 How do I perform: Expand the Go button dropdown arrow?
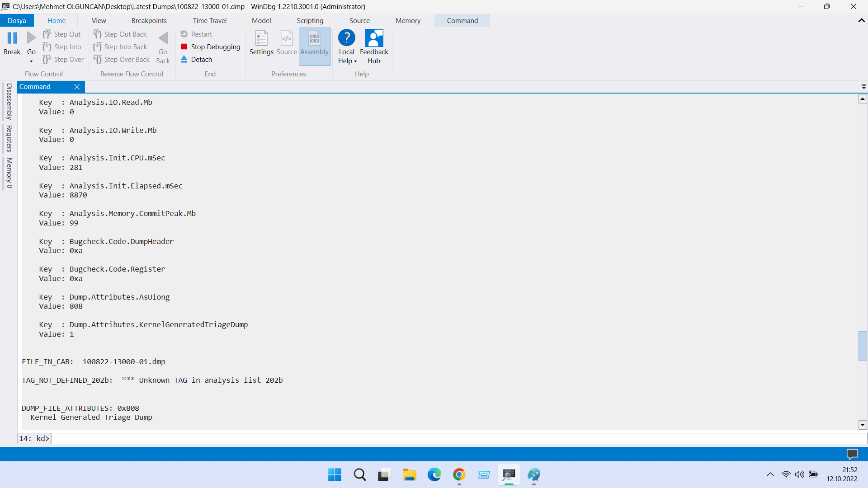[31, 61]
